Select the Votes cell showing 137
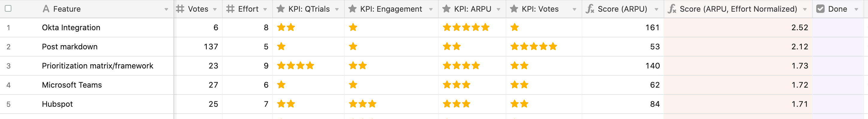Viewport: 868px width, 119px height. click(x=198, y=47)
